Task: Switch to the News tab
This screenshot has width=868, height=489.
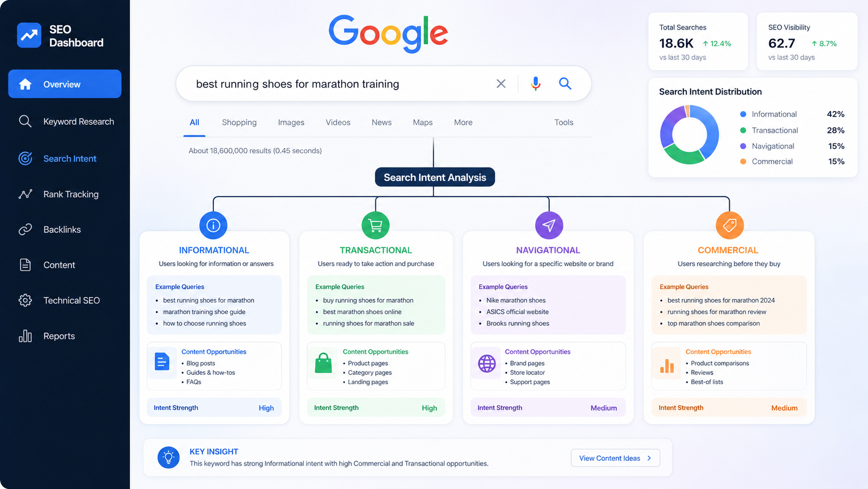Action: [382, 122]
